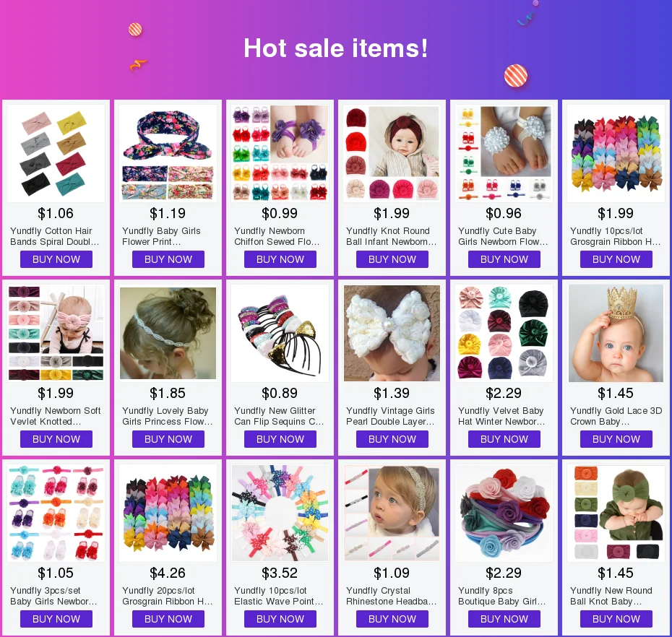View the glitter sequins cat ear headbands image
Viewport: 672px width, 637px height.
[280, 333]
